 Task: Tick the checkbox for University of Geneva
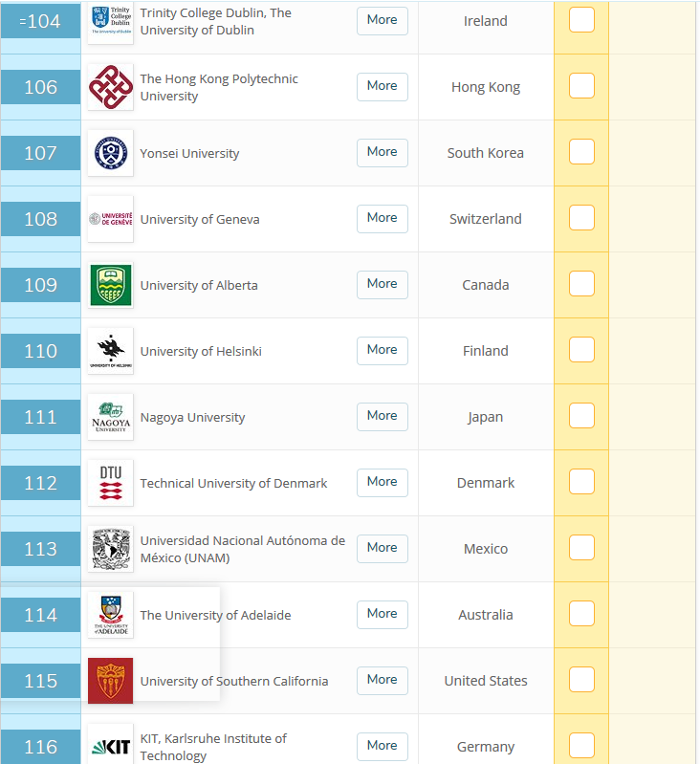[x=581, y=218]
